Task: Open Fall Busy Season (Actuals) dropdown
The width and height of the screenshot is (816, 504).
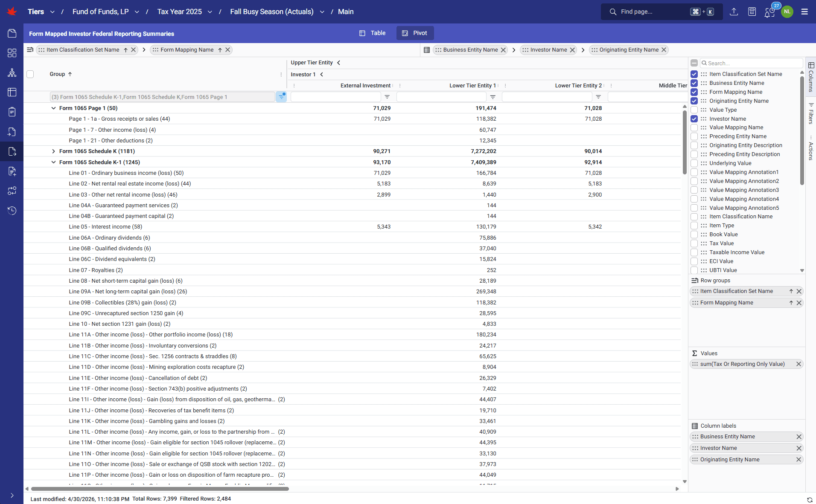Action: pyautogui.click(x=322, y=12)
